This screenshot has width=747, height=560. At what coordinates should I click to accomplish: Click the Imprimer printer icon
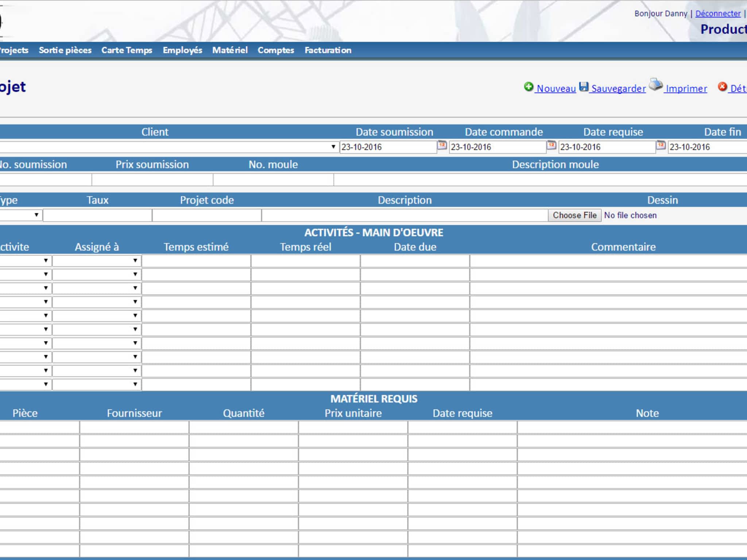tap(655, 85)
